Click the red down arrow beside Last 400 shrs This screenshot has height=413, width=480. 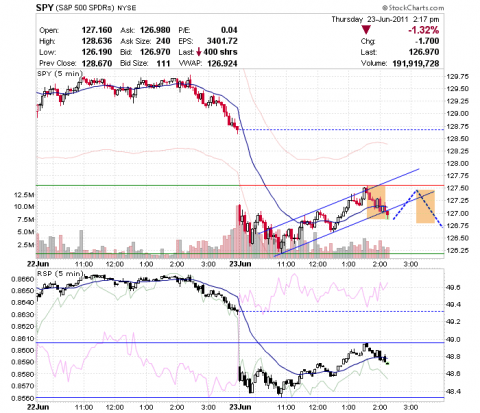[199, 52]
